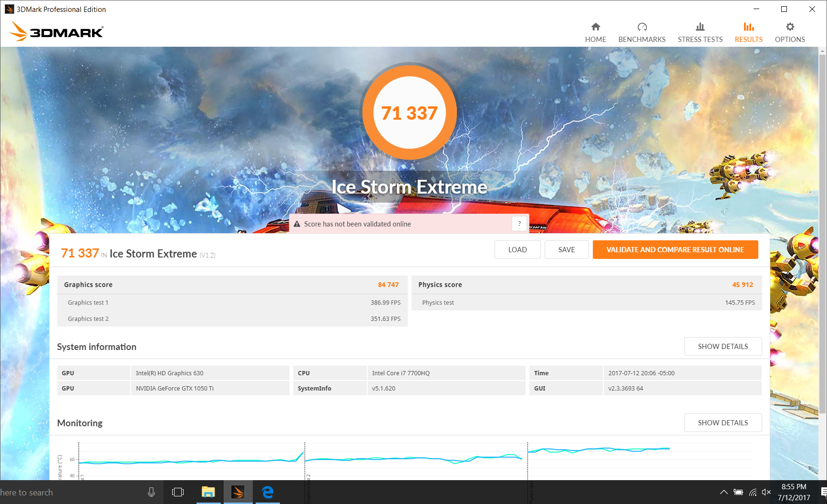Screen dimensions: 827x504
Task: Select the Graphics test 2 row
Action: tap(232, 319)
